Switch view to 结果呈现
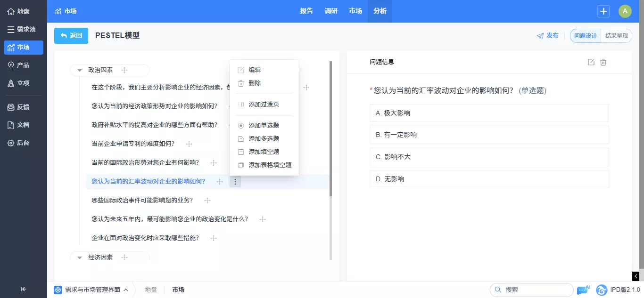The image size is (644, 298). click(617, 36)
